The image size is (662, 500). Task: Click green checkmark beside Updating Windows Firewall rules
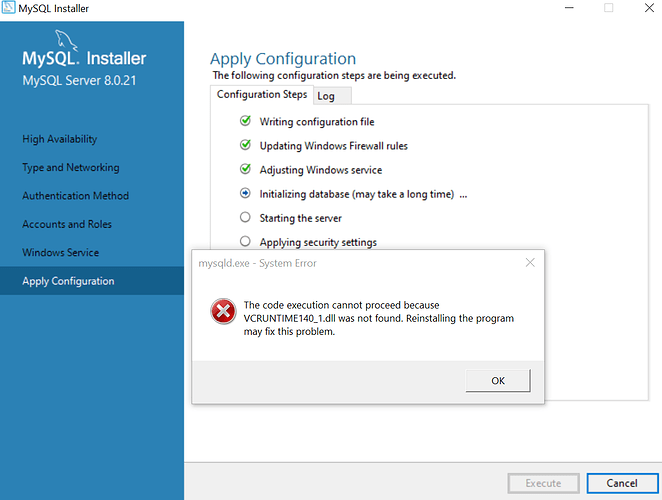tap(245, 146)
